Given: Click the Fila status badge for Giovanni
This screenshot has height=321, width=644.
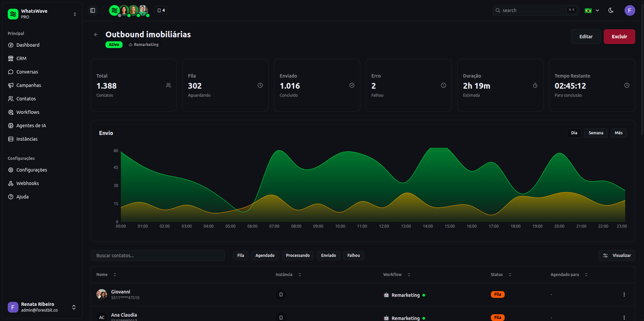Looking at the screenshot, I should point(498,294).
